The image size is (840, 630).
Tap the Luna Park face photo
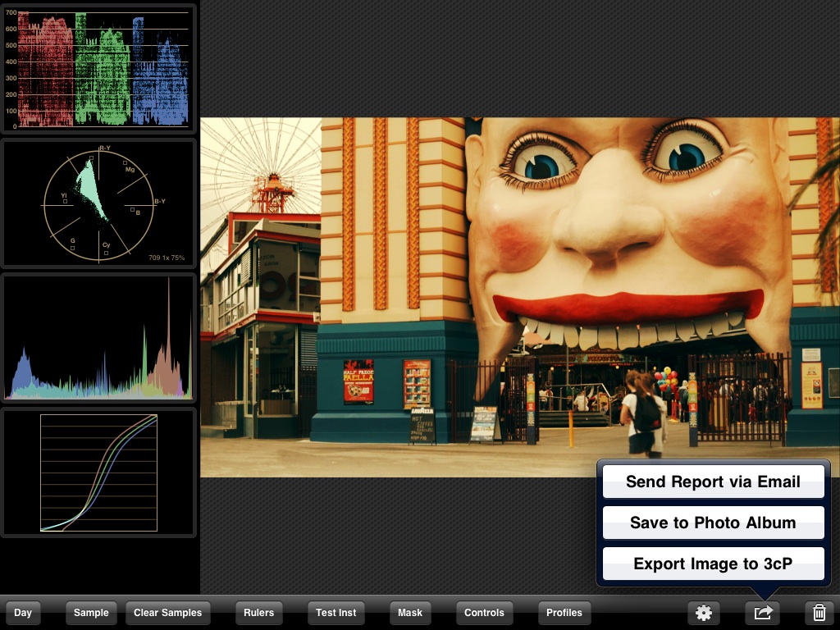tap(519, 297)
